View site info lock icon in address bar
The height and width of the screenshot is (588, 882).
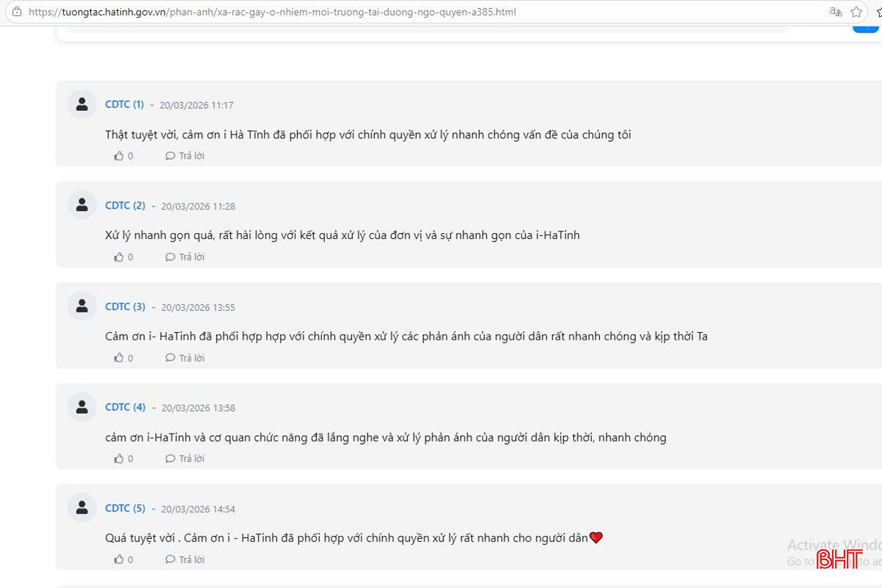17,12
